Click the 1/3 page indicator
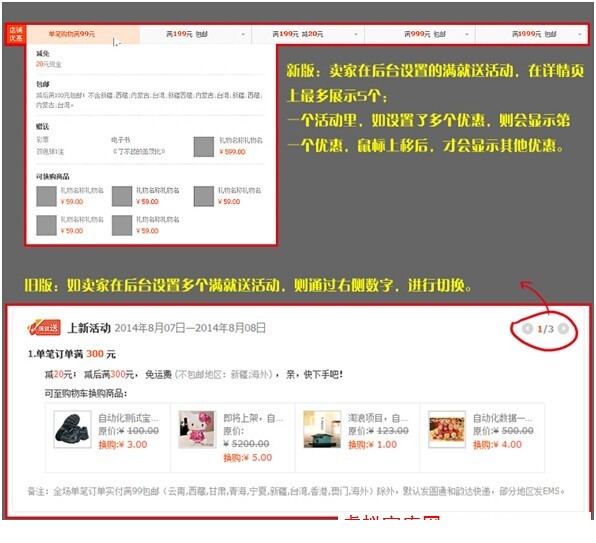Image resolution: width=596 pixels, height=543 pixels. (545, 329)
